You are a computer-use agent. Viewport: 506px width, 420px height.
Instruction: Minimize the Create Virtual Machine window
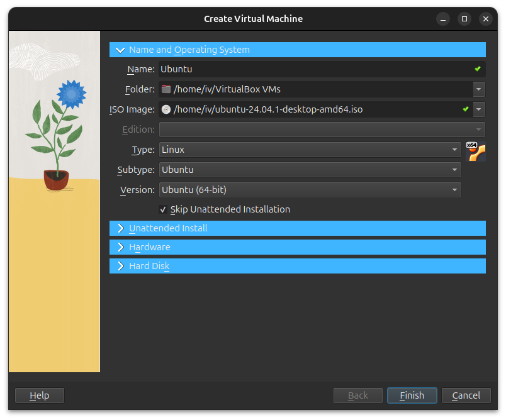click(x=443, y=19)
